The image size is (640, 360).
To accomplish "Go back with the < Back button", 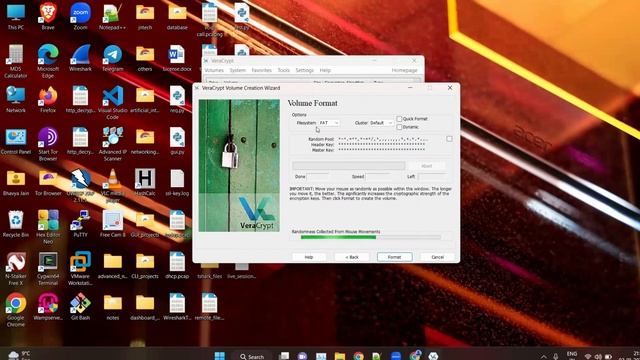I will click(x=351, y=257).
